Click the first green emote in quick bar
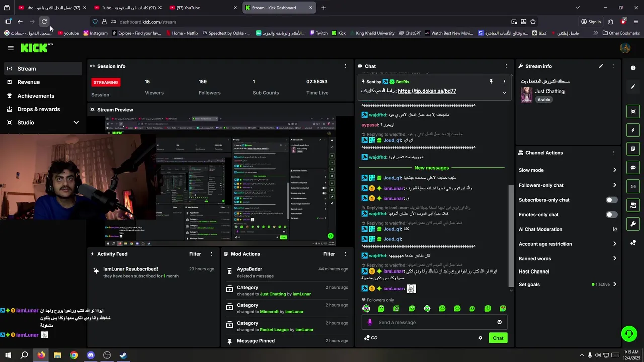The height and width of the screenshot is (362, 644). [x=366, y=308]
